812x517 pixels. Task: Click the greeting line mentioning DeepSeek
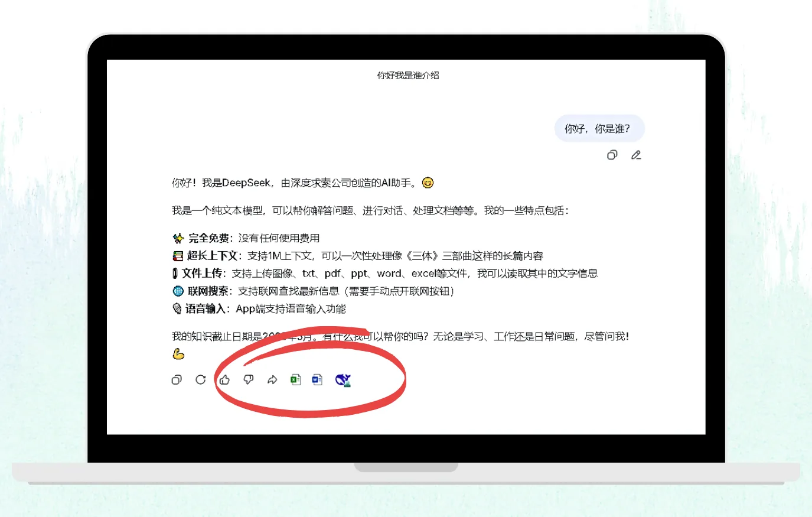(303, 183)
